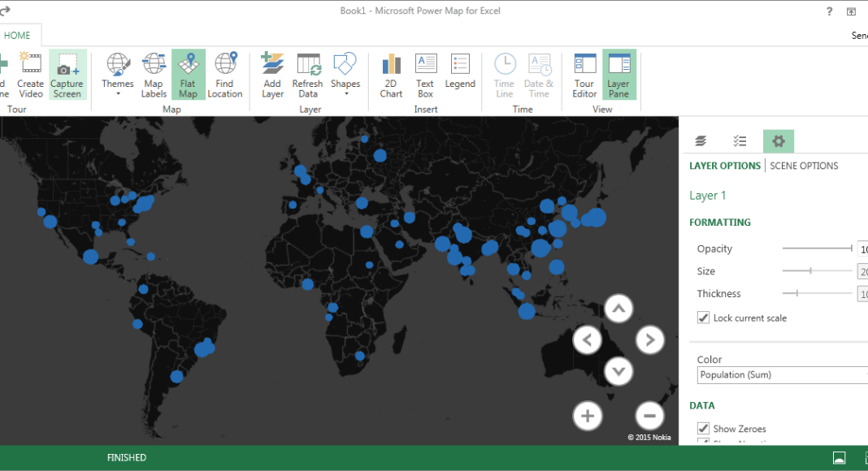Adjust the Thickness slider
The height and width of the screenshot is (471, 868).
click(x=817, y=293)
